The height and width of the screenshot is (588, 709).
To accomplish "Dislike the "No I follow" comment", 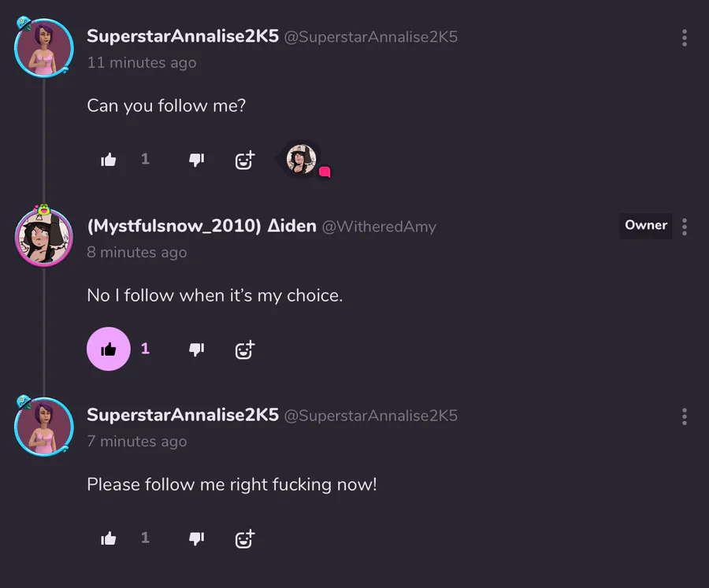I will [x=197, y=349].
